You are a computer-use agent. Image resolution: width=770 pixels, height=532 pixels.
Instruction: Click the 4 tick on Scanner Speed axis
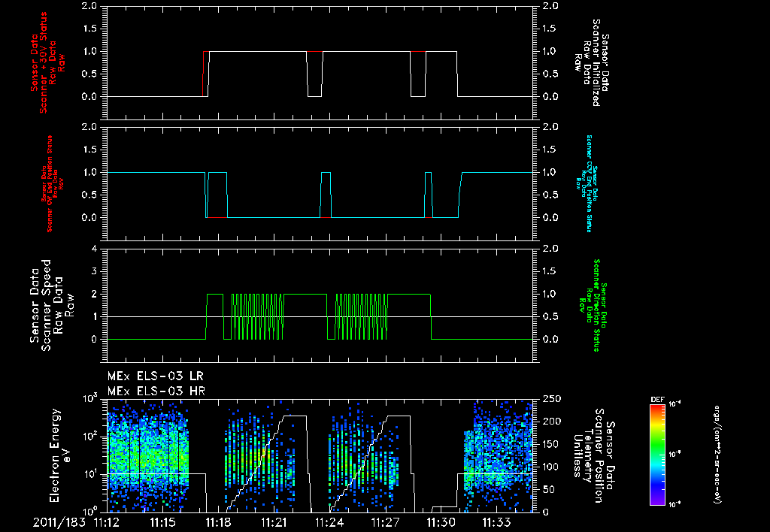(94, 249)
